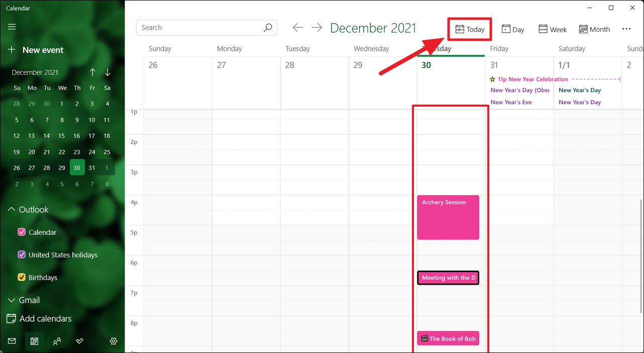The width and height of the screenshot is (644, 353).
Task: Open the Archery Session event
Action: coord(448,217)
